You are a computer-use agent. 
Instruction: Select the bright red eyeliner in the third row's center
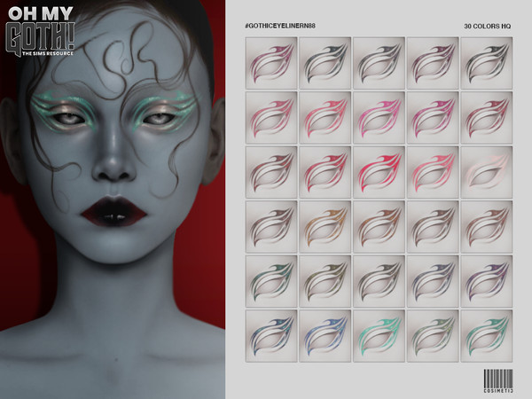tap(379, 172)
